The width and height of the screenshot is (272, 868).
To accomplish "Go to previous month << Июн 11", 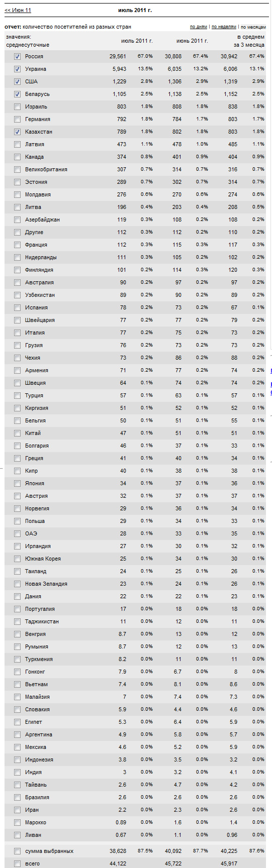I will point(18,10).
